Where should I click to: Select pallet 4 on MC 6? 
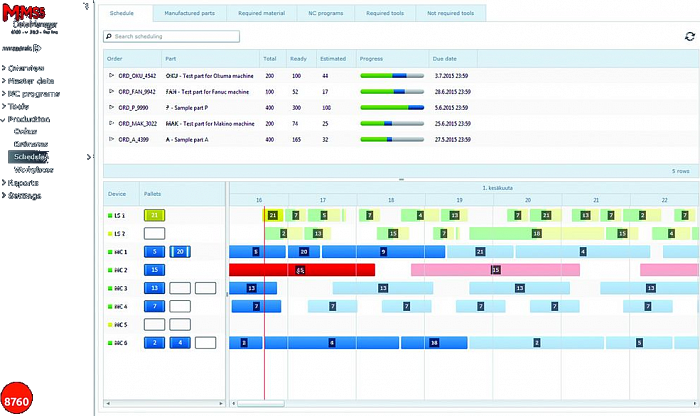pos(180,343)
